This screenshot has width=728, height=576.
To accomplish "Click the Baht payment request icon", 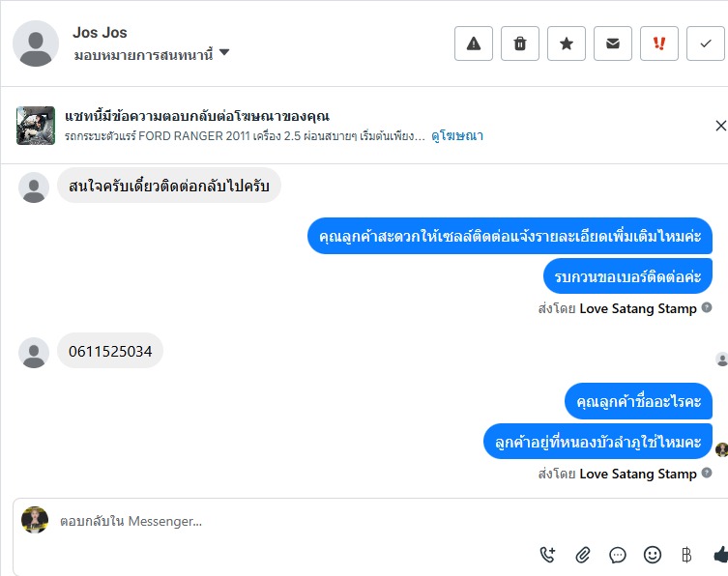I will (686, 555).
